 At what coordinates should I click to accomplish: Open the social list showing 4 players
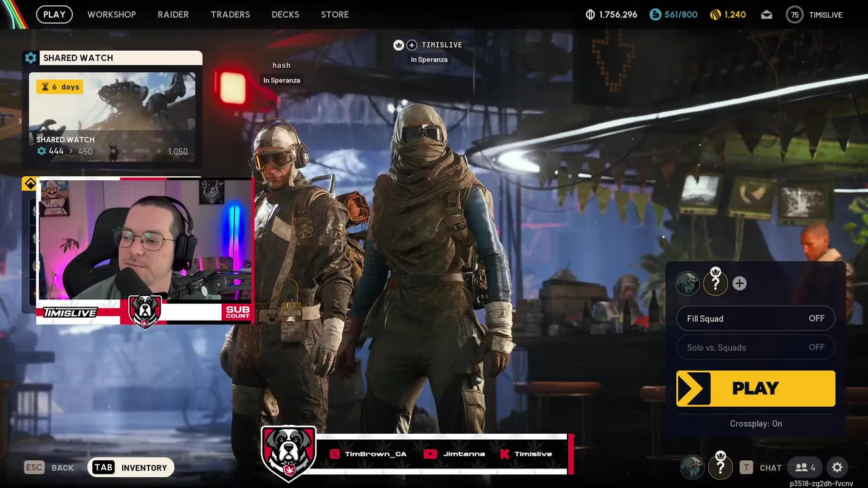coord(806,468)
